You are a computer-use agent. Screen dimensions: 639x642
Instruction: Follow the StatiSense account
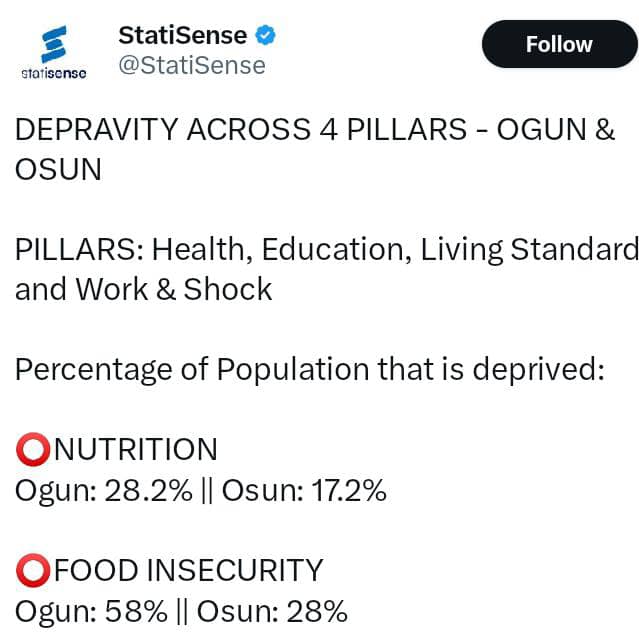(x=558, y=44)
